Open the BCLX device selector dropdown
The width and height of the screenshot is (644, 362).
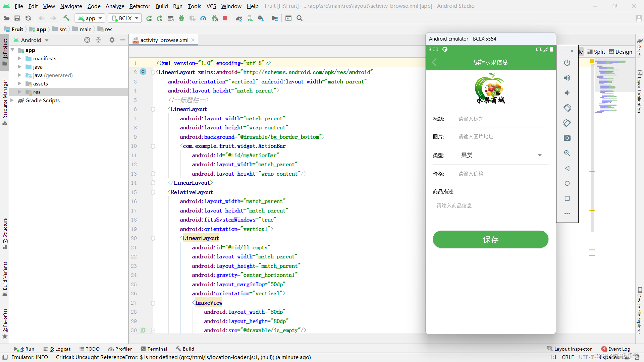125,18
